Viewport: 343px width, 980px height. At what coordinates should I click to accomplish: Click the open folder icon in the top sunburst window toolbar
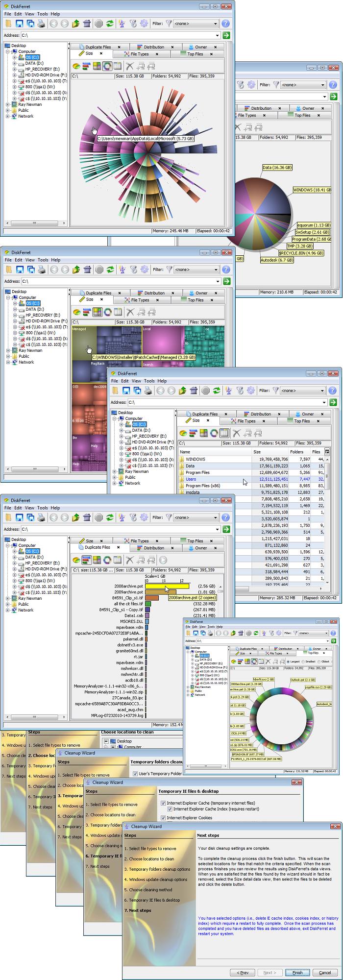(x=8, y=24)
